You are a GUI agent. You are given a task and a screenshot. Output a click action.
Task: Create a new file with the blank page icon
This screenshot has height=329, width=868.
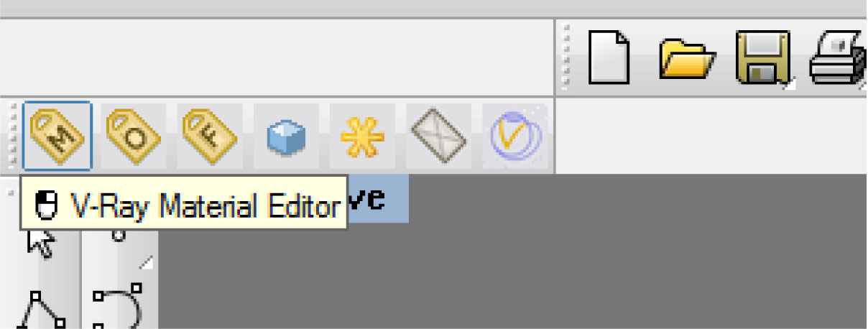click(609, 57)
